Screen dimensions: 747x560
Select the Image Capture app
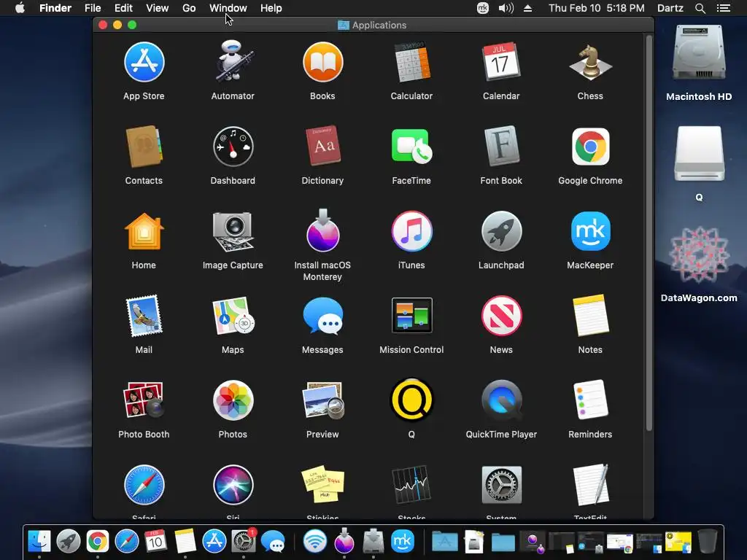233,231
